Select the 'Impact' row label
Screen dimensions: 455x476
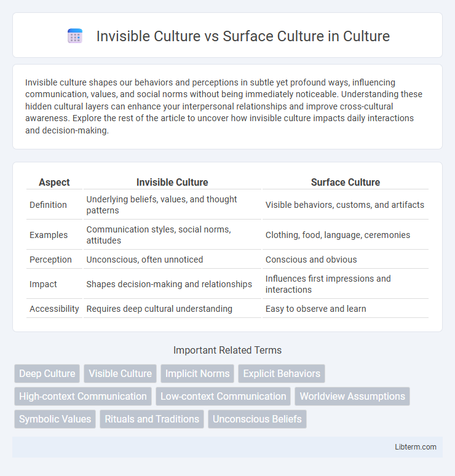point(43,284)
